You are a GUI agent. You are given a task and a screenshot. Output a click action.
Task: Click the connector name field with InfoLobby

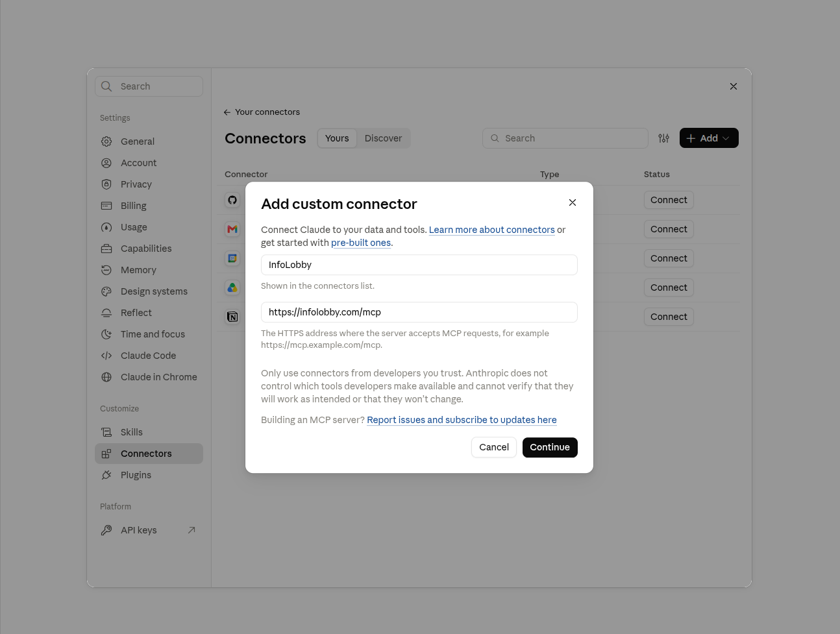[x=419, y=265]
